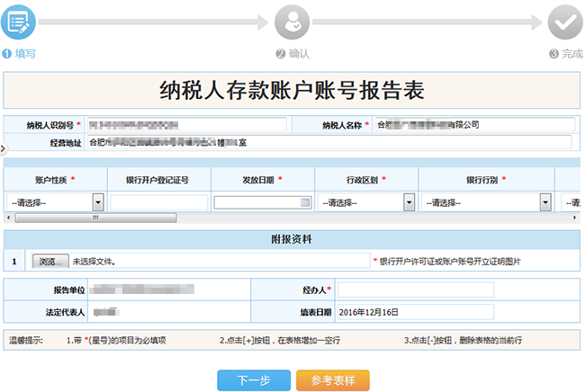
Task: Click the 纳税人名称 input field
Action: point(474,124)
